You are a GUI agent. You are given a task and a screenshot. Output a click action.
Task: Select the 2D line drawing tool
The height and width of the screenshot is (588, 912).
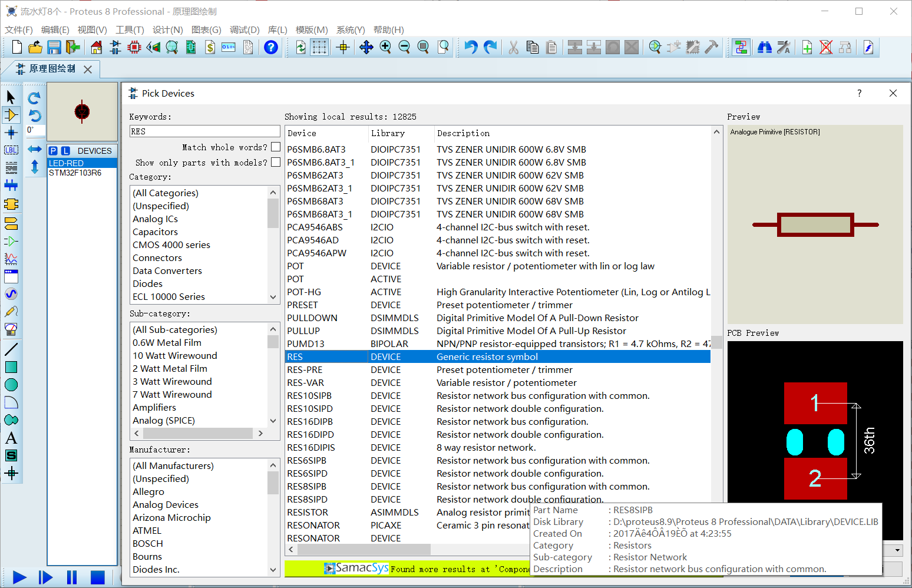click(x=11, y=349)
